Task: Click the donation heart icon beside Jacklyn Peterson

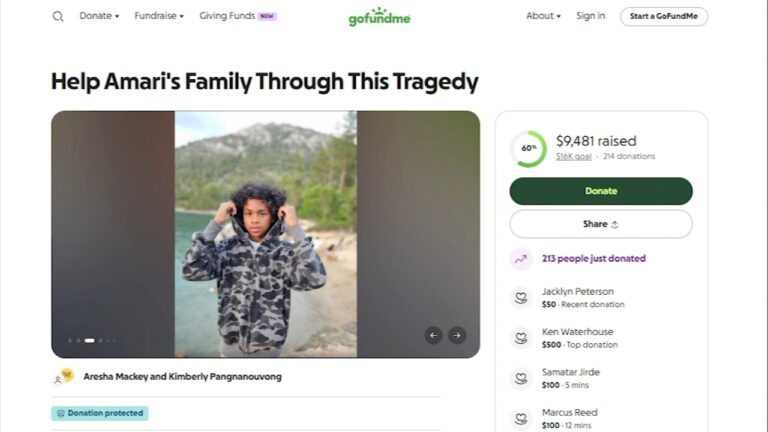Action: pos(521,297)
